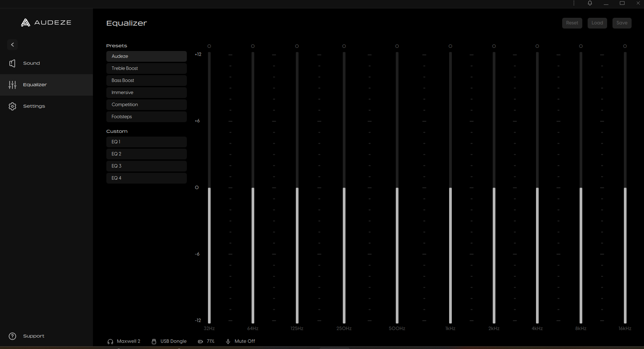
Task: Open the Sound section in the sidebar
Action: click(31, 63)
